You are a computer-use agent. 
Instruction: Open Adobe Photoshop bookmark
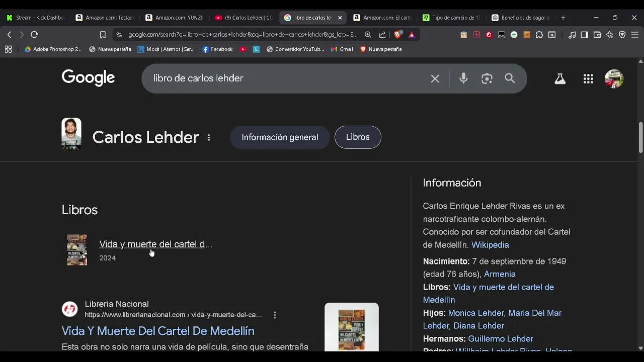click(53, 49)
